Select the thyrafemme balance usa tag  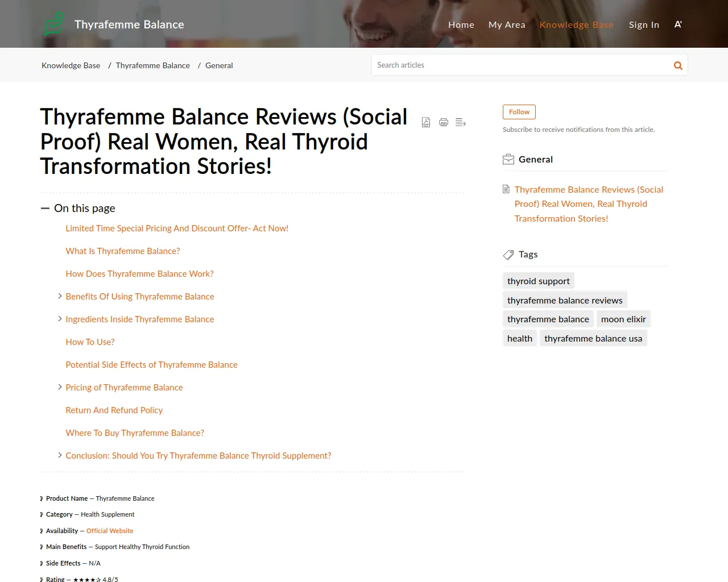coord(593,338)
